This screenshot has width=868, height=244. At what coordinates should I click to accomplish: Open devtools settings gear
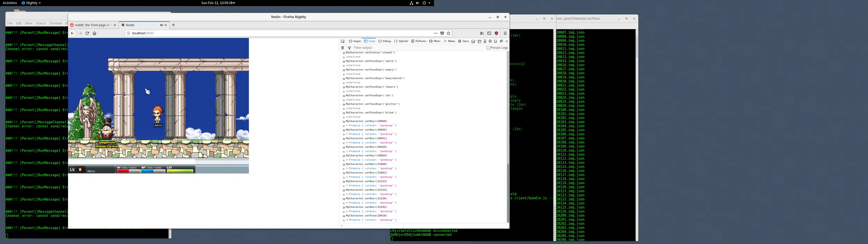490,41
